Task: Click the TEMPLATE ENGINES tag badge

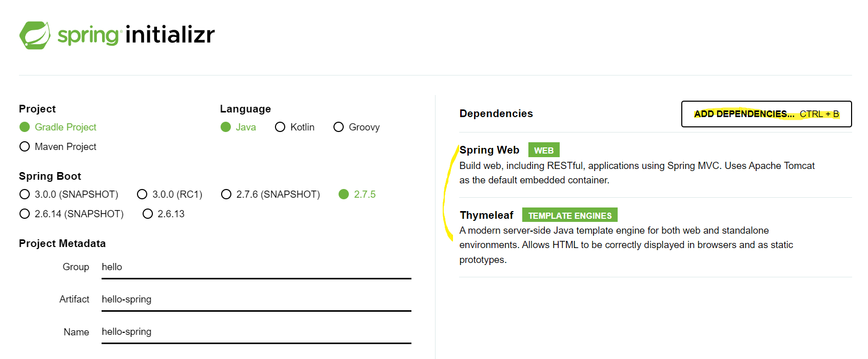Action: 570,215
